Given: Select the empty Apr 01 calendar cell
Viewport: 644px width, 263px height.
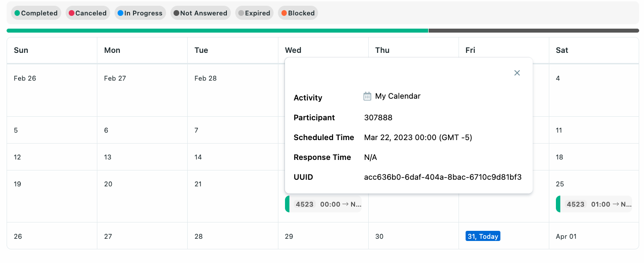Looking at the screenshot, I should click(x=594, y=236).
